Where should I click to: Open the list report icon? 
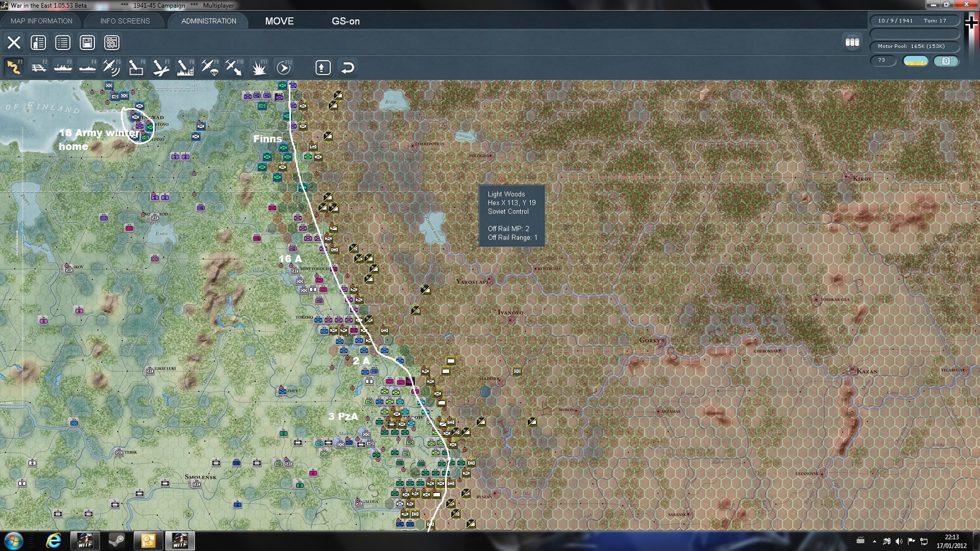(63, 42)
